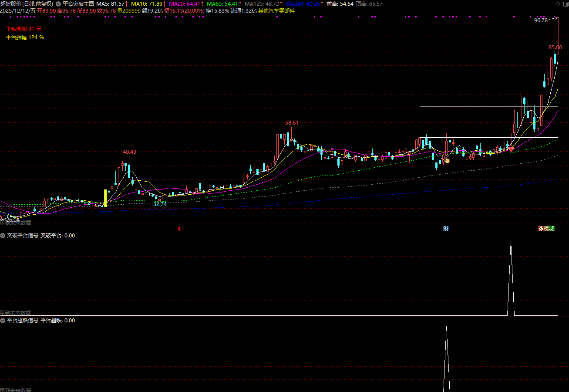Image resolution: width=569 pixels, height=392 pixels.
Task: Click the yellow highlighted candlestick bar
Action: 105,198
